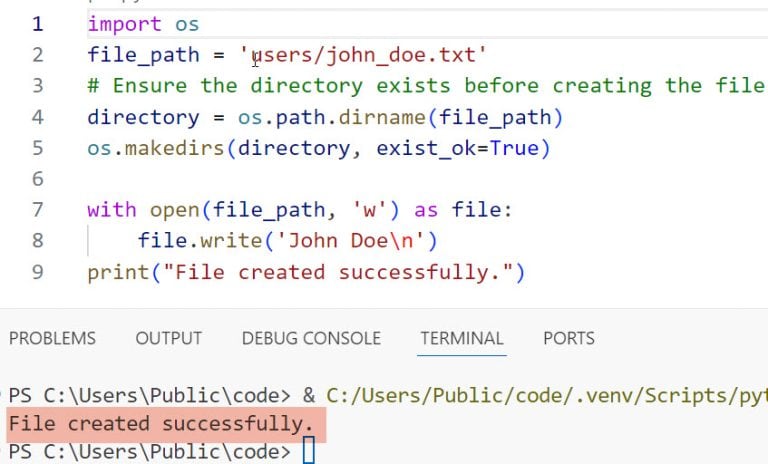Select line number 9 in the gutter

click(x=38, y=272)
